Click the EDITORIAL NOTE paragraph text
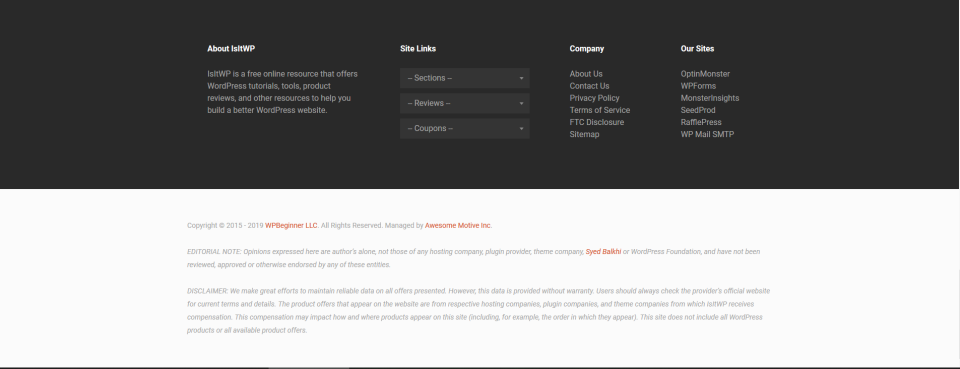Viewport: 960px width, 369px height. pyautogui.click(x=473, y=258)
